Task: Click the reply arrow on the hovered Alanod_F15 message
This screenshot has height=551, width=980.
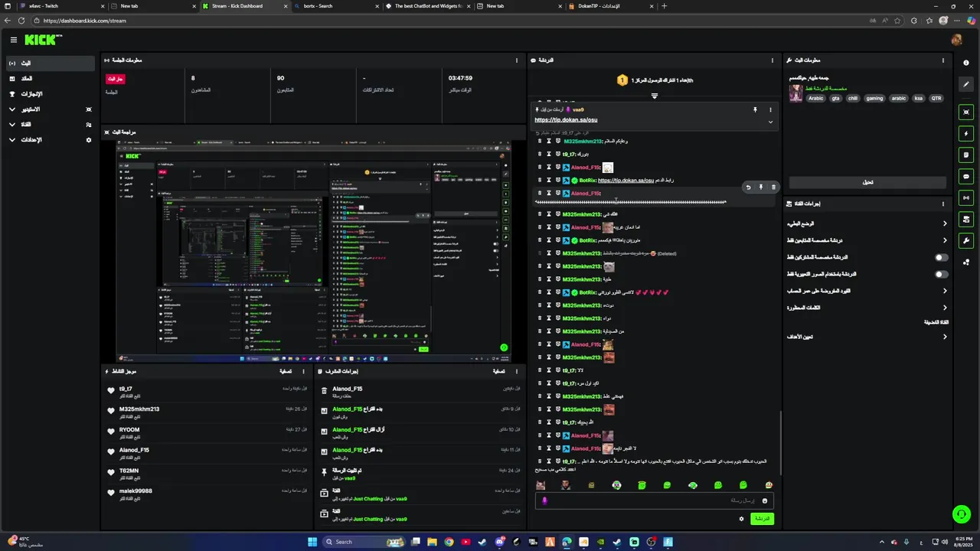Action: [748, 187]
